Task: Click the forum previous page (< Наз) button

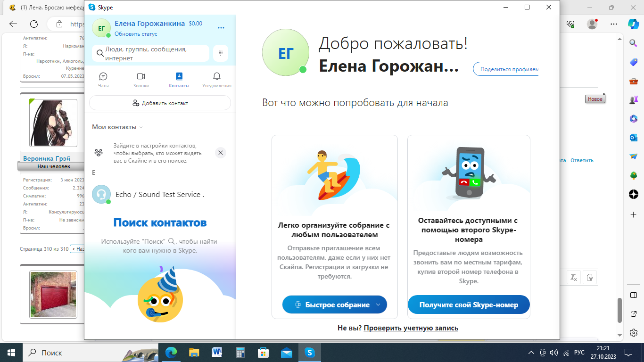Action: click(x=77, y=248)
